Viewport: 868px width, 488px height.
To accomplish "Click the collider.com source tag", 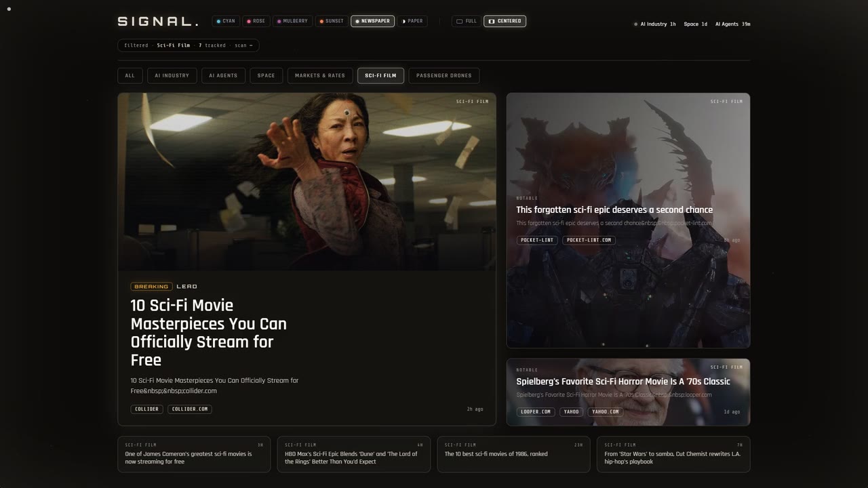I will (189, 409).
